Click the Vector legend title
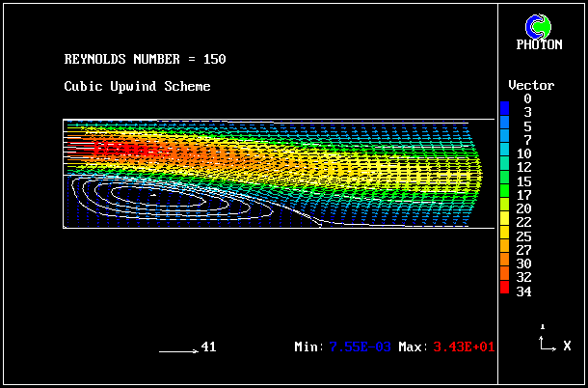The height and width of the screenshot is (388, 588). click(x=531, y=85)
